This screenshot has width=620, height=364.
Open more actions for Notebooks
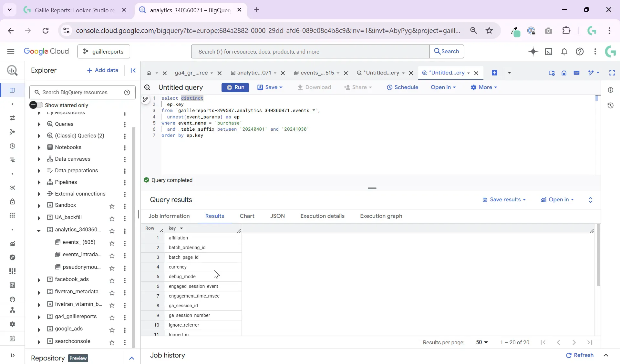click(x=125, y=148)
